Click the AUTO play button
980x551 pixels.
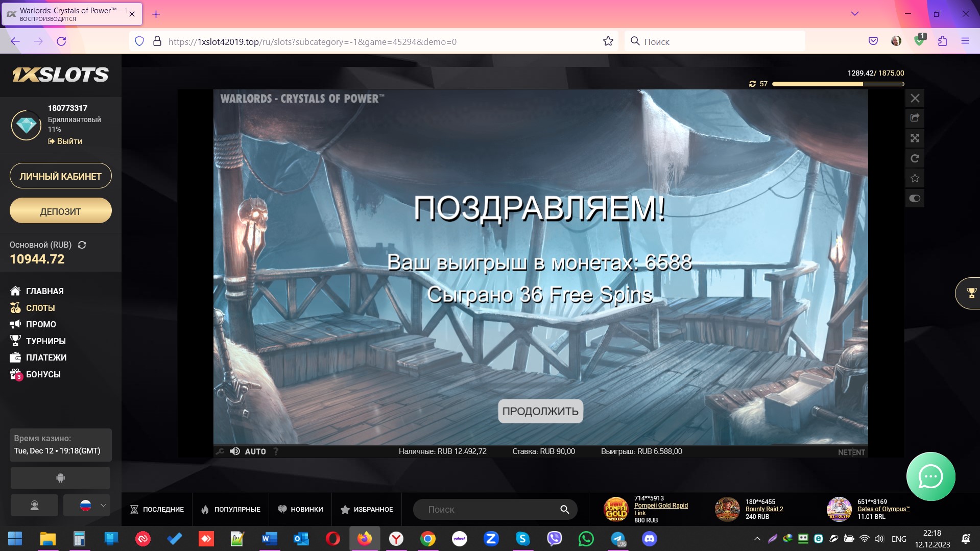255,451
